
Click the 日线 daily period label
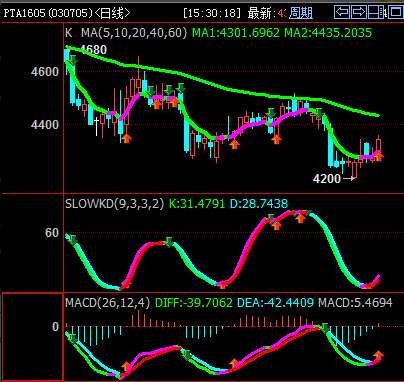coord(113,13)
